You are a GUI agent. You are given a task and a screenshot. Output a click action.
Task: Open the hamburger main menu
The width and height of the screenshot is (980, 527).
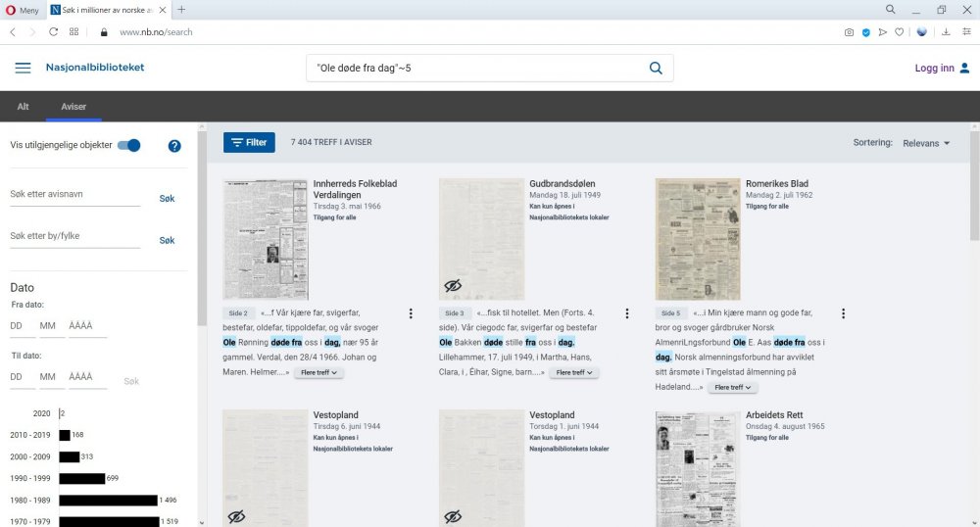click(x=23, y=68)
